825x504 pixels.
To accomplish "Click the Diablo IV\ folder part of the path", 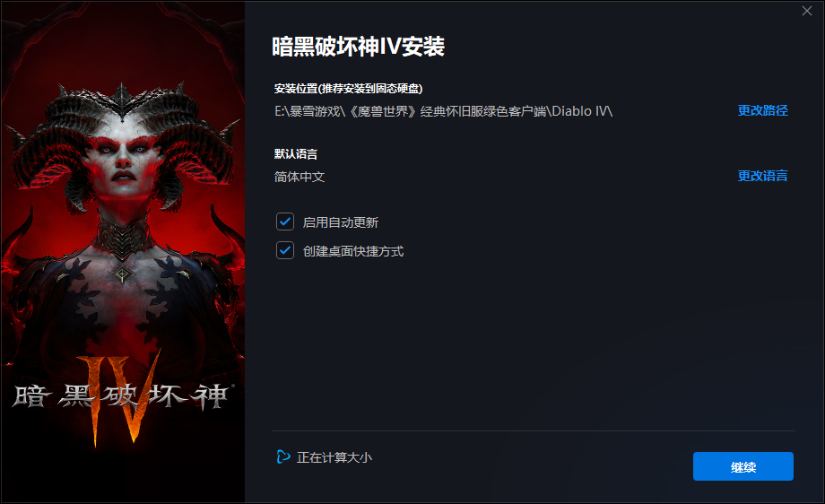I will [583, 111].
